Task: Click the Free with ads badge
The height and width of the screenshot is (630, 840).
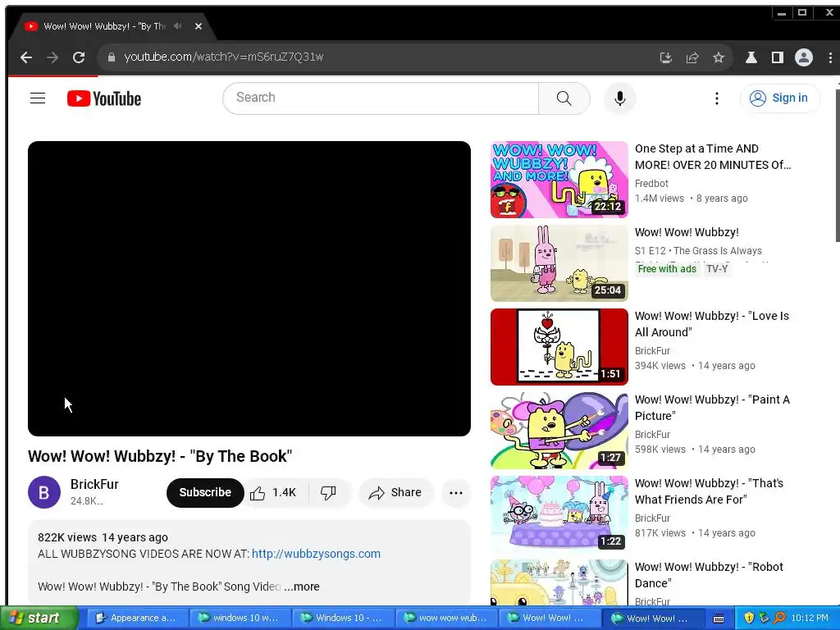Action: (666, 269)
